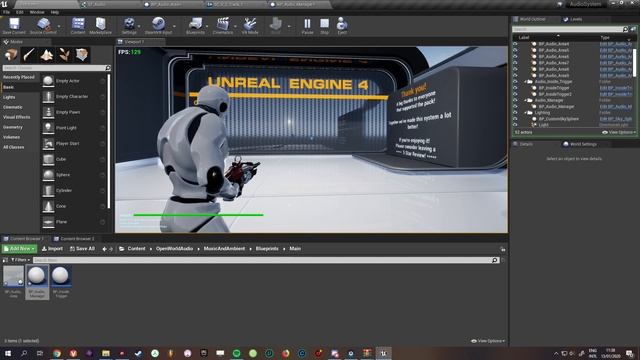
Task: Open View Options in World Outliner
Action: coord(619,132)
